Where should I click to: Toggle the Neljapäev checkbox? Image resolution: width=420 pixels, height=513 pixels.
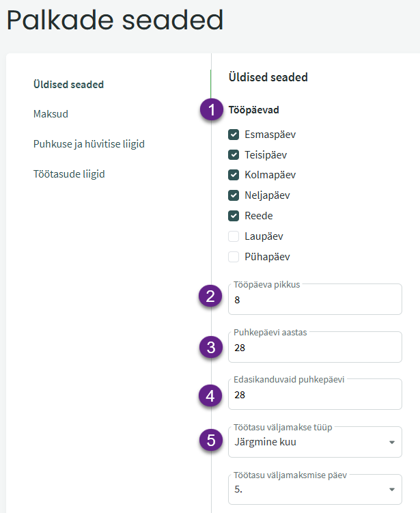click(x=234, y=195)
